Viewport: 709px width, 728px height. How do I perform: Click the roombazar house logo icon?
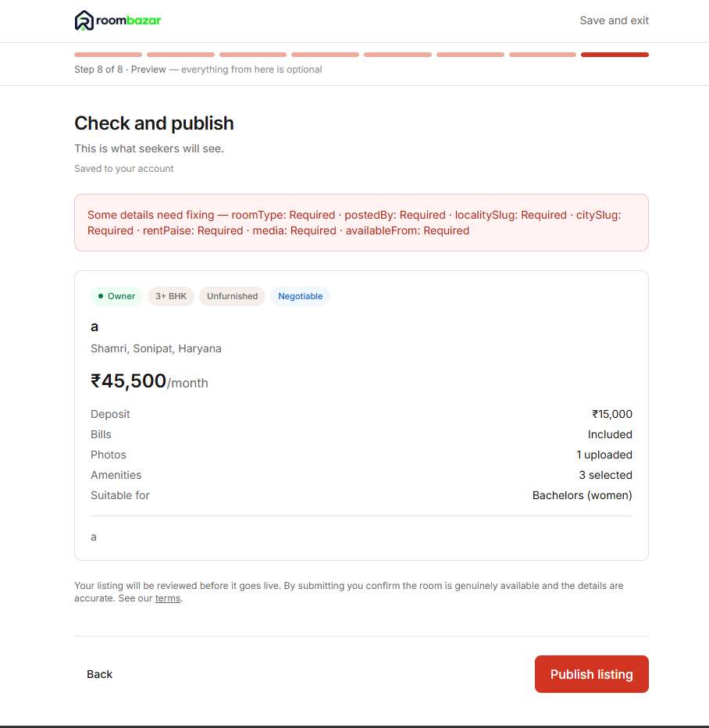84,20
